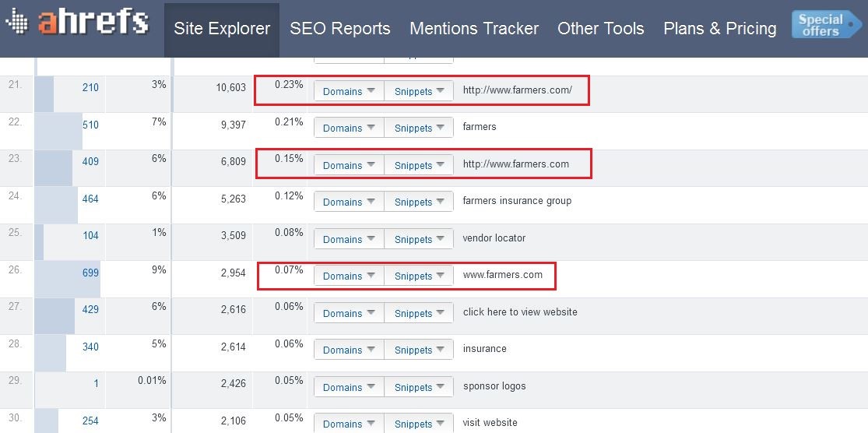Image resolution: width=868 pixels, height=433 pixels.
Task: Open Domains dropdown for sponsor logos
Action: [x=349, y=387]
